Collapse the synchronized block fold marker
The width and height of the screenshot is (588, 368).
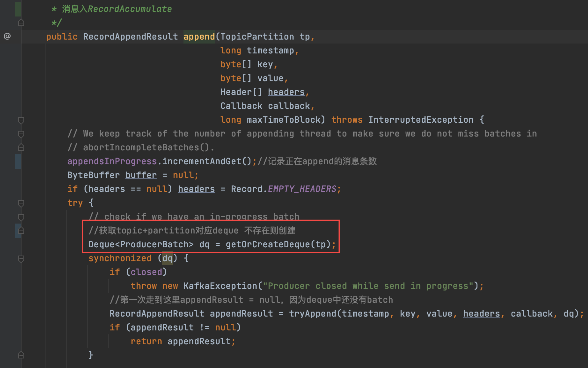pos(21,259)
